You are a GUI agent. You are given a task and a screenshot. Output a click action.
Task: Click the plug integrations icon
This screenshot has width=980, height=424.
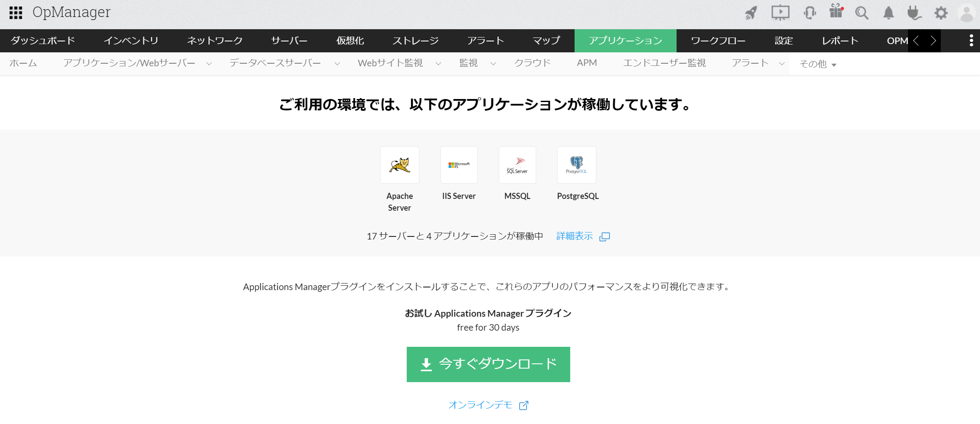click(914, 13)
